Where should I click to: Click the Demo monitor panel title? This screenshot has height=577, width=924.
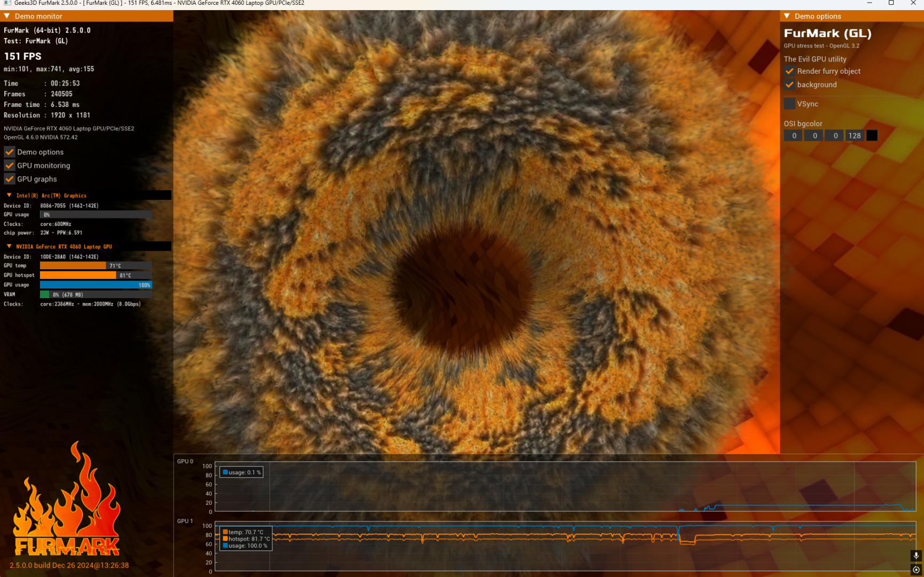(38, 16)
